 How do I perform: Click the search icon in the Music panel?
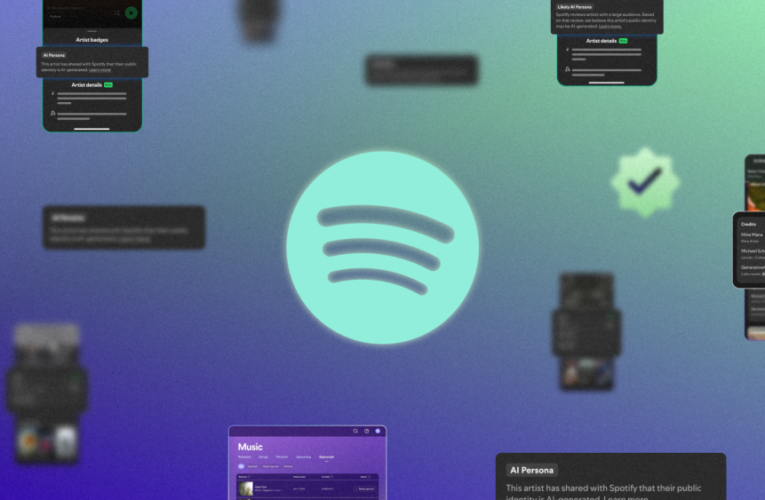pyautogui.click(x=355, y=431)
